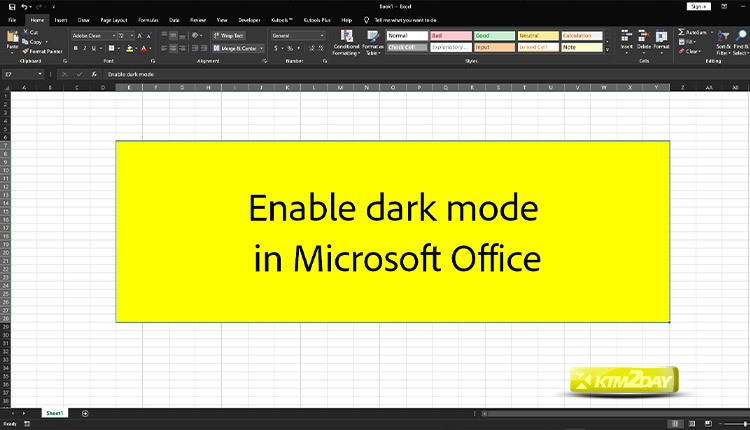Open the Insert tab
750x430 pixels.
(61, 20)
